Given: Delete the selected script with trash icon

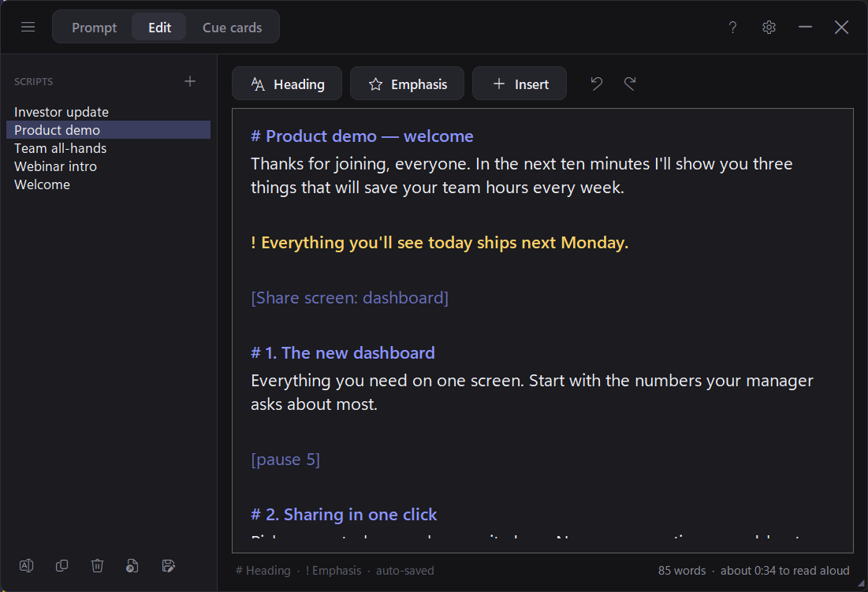Looking at the screenshot, I should (x=97, y=565).
